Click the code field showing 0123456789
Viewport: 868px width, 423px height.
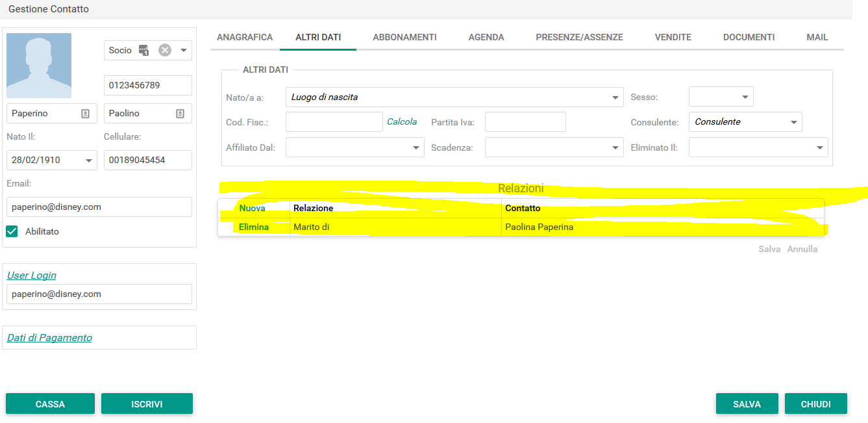point(148,85)
